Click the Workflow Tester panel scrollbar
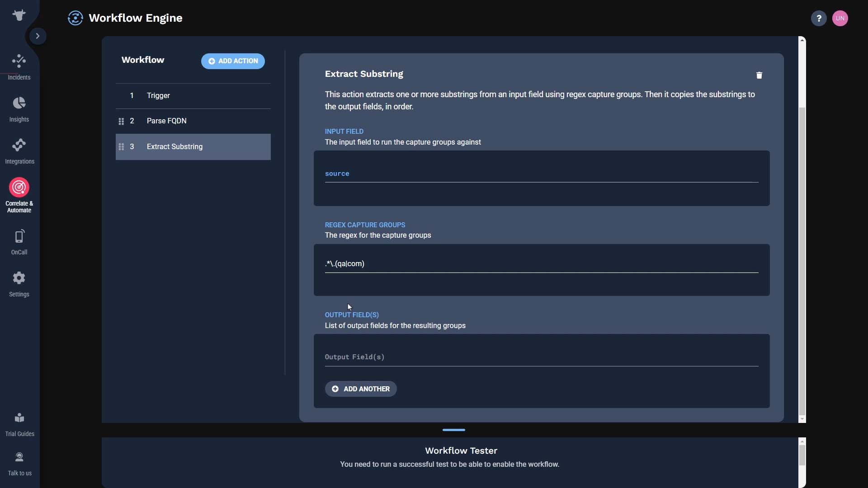 point(802,455)
